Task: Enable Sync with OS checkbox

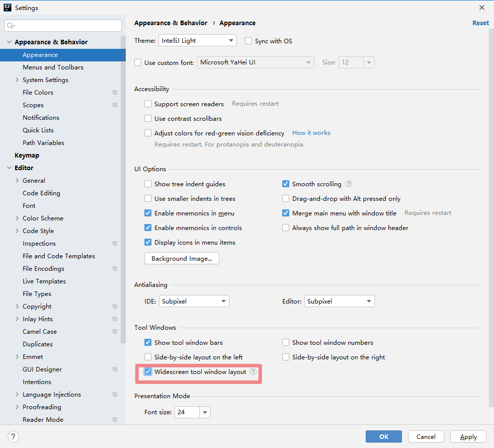Action: click(249, 41)
